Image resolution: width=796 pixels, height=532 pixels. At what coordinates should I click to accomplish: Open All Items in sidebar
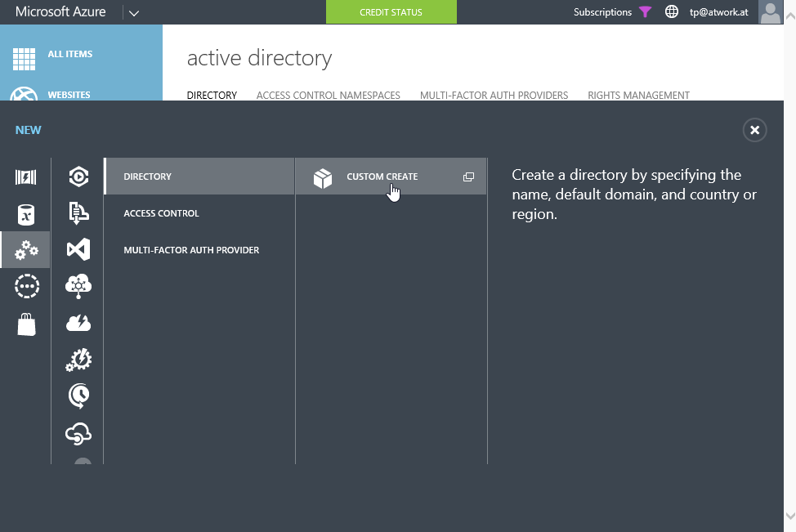[70, 54]
